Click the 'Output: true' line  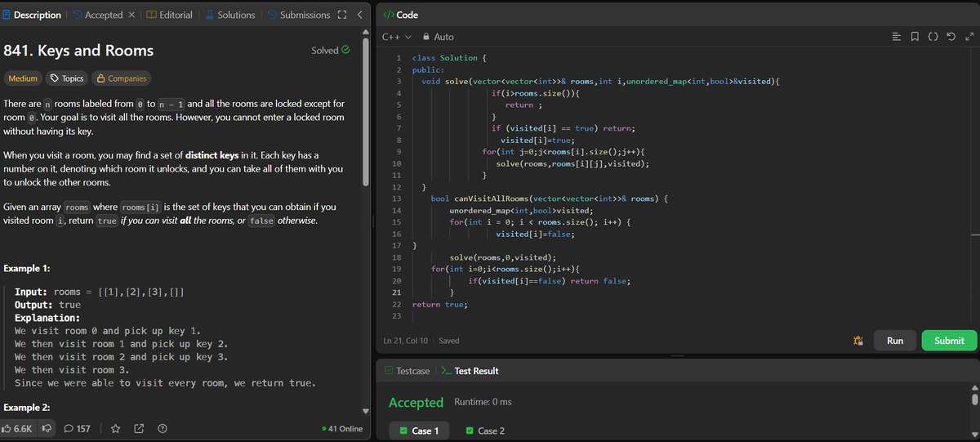point(48,305)
